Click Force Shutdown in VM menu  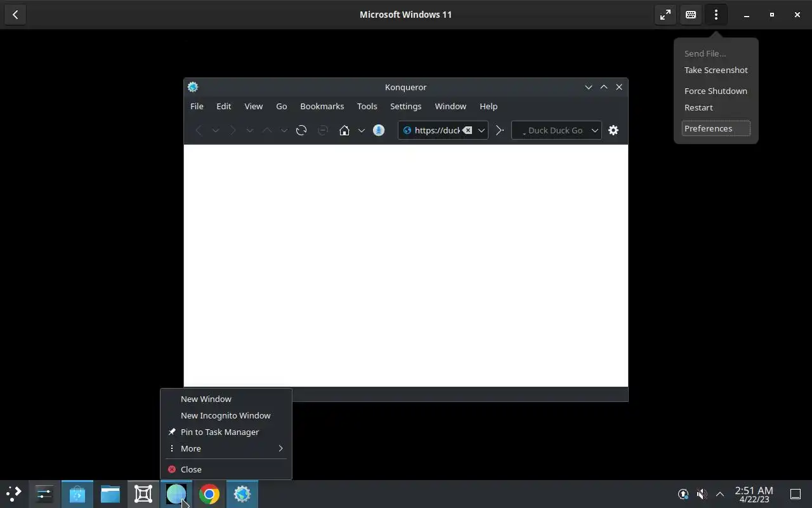coord(716,91)
